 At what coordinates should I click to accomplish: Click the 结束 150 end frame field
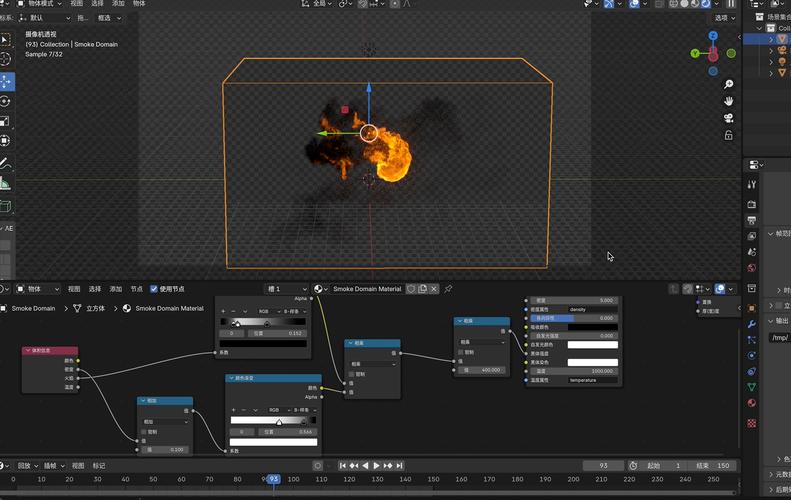coord(714,465)
